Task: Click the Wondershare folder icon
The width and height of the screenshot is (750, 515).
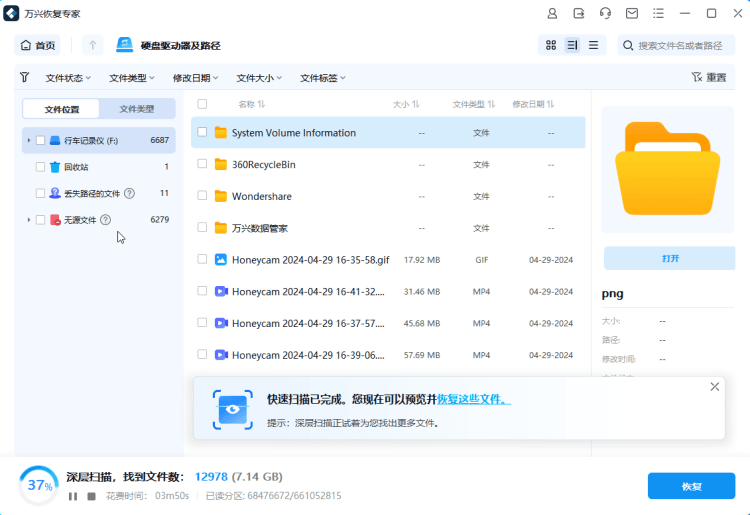Action: click(221, 196)
